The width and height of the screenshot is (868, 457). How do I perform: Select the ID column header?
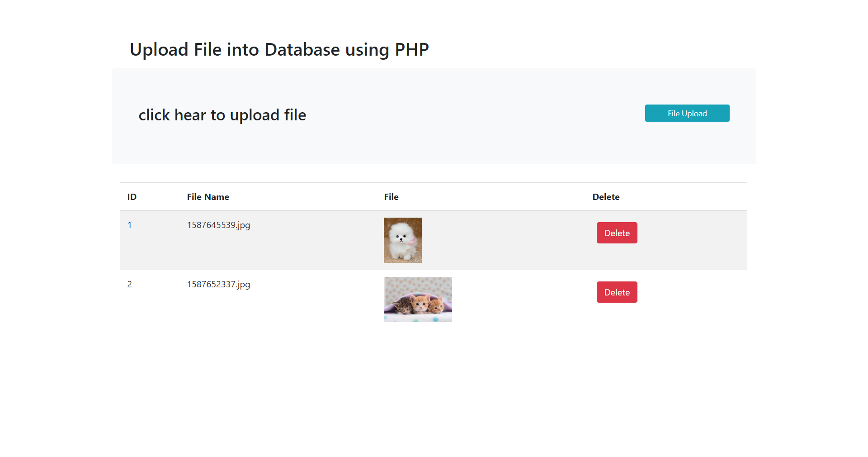(x=132, y=197)
